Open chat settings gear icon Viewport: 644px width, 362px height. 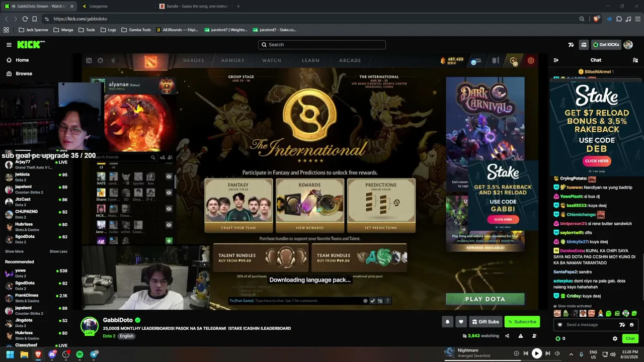(615, 338)
